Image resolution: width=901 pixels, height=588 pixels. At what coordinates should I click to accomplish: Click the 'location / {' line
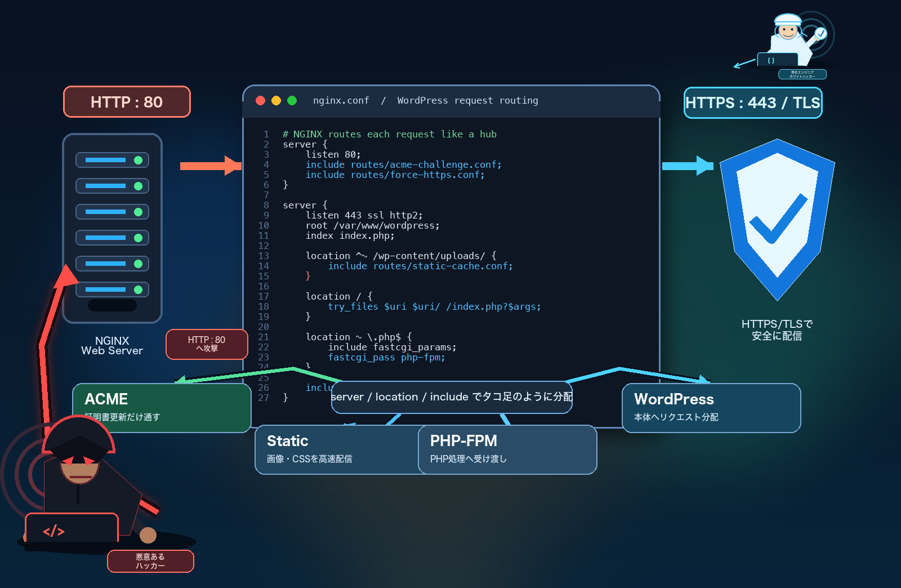click(339, 296)
